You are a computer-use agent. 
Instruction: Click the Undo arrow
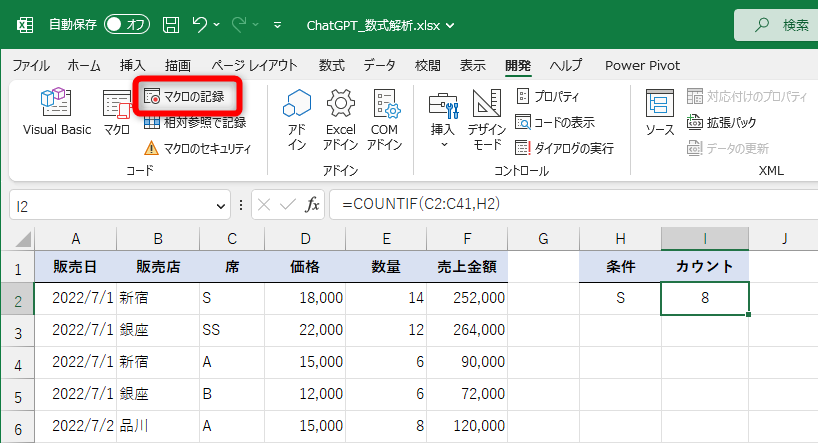[200, 25]
